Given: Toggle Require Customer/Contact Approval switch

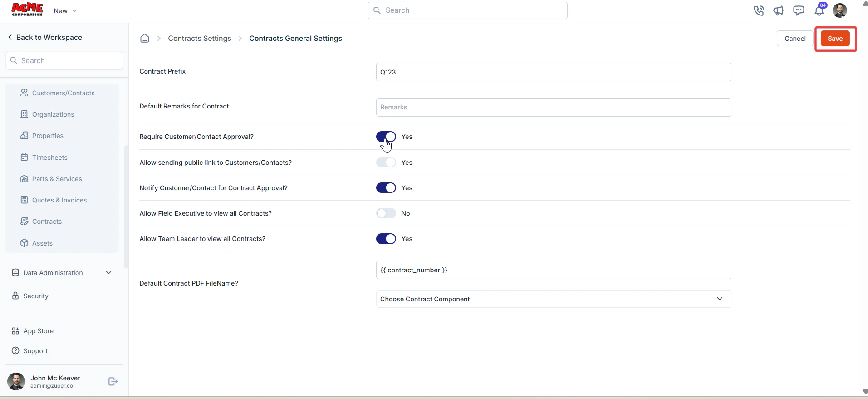Looking at the screenshot, I should click(386, 137).
